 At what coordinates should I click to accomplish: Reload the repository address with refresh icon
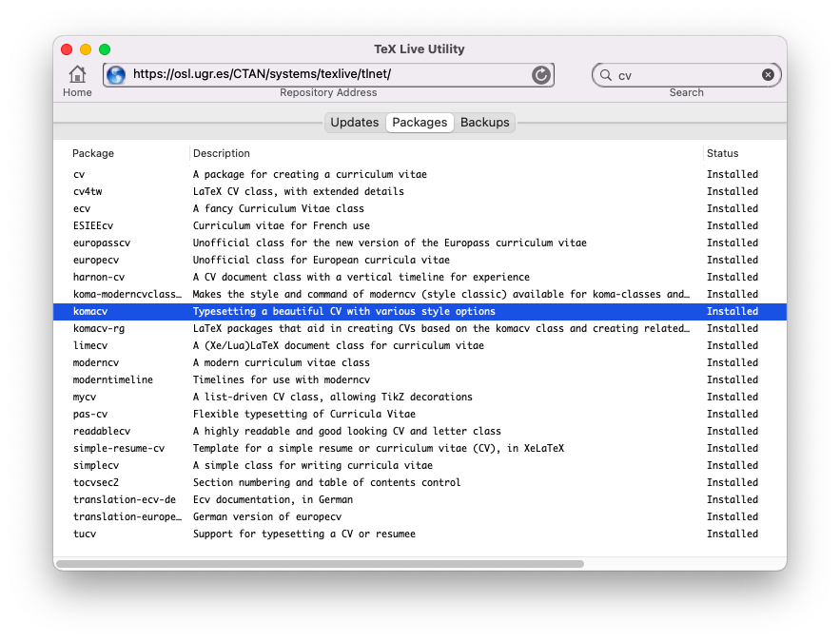(541, 75)
